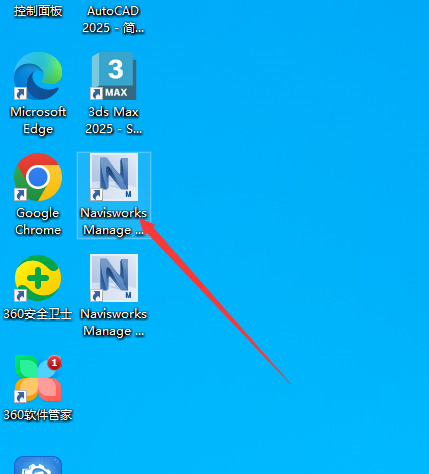Viewport: 429px width, 474px height.
Task: Click the red notification badge on 360软件管家
Action: tap(54, 363)
